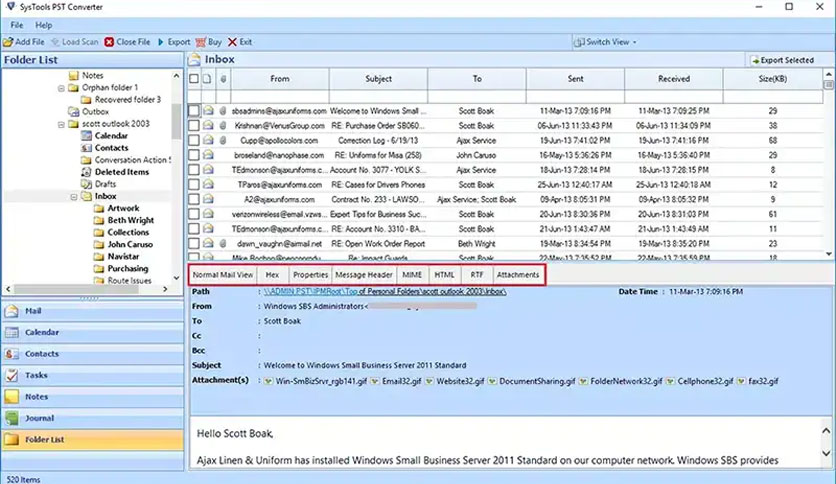Image resolution: width=836 pixels, height=484 pixels.
Task: Check the Krishnan@VenusGroup.com email row
Action: click(194, 126)
